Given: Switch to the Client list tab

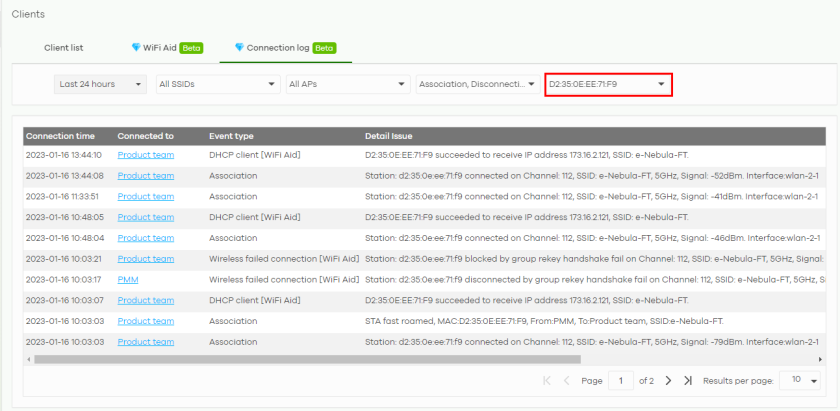Looking at the screenshot, I should [63, 47].
